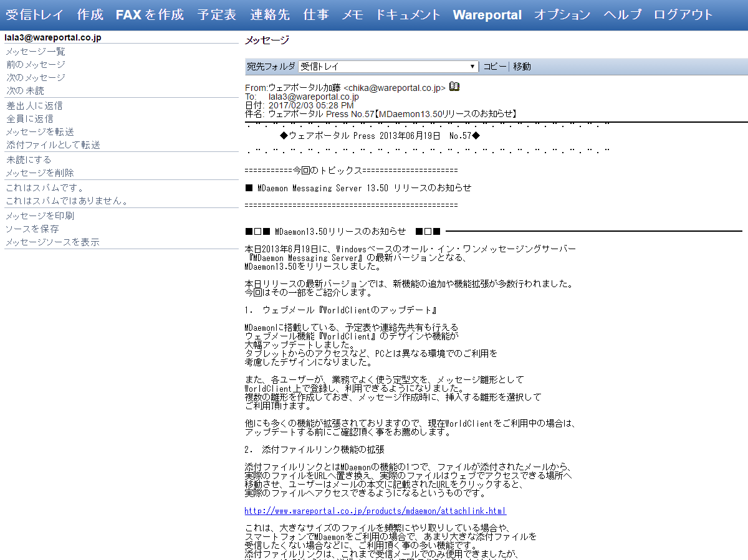
Task: Reply using 差出人に返信
Action: tap(34, 106)
